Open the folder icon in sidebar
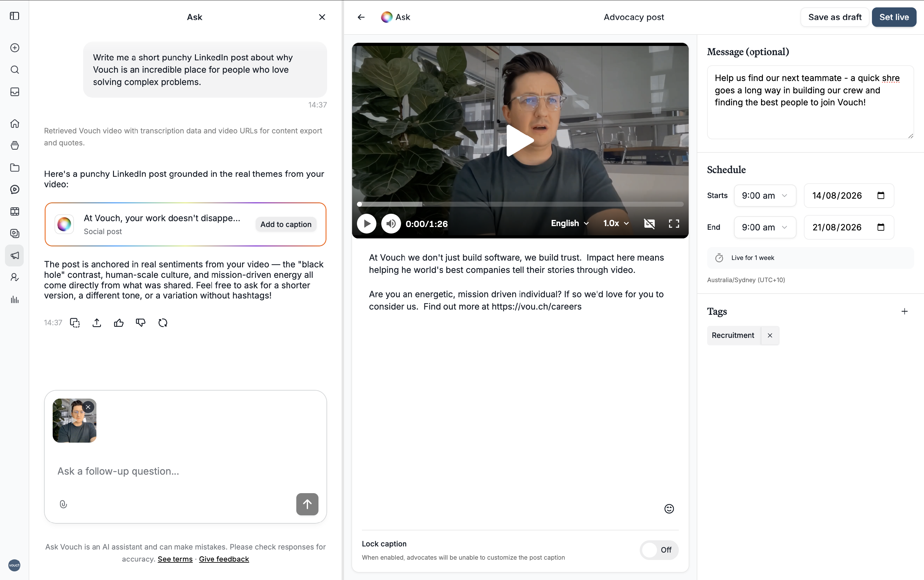924x580 pixels. click(14, 168)
